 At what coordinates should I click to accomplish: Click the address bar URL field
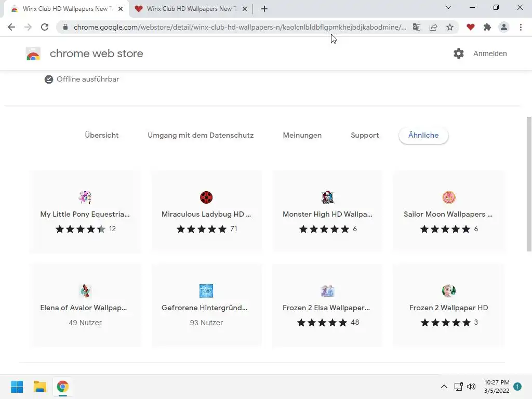click(x=240, y=27)
